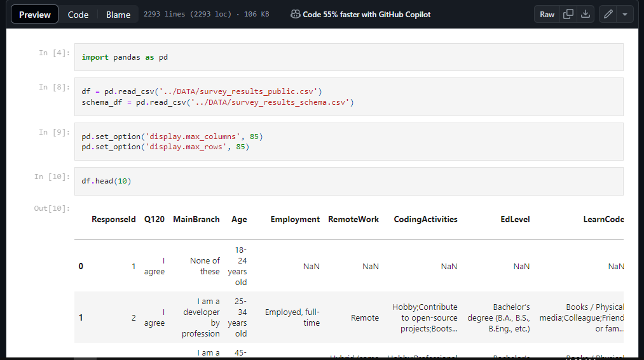Image resolution: width=644 pixels, height=360 pixels.
Task: Select the EdLevel column header
Action: click(515, 219)
